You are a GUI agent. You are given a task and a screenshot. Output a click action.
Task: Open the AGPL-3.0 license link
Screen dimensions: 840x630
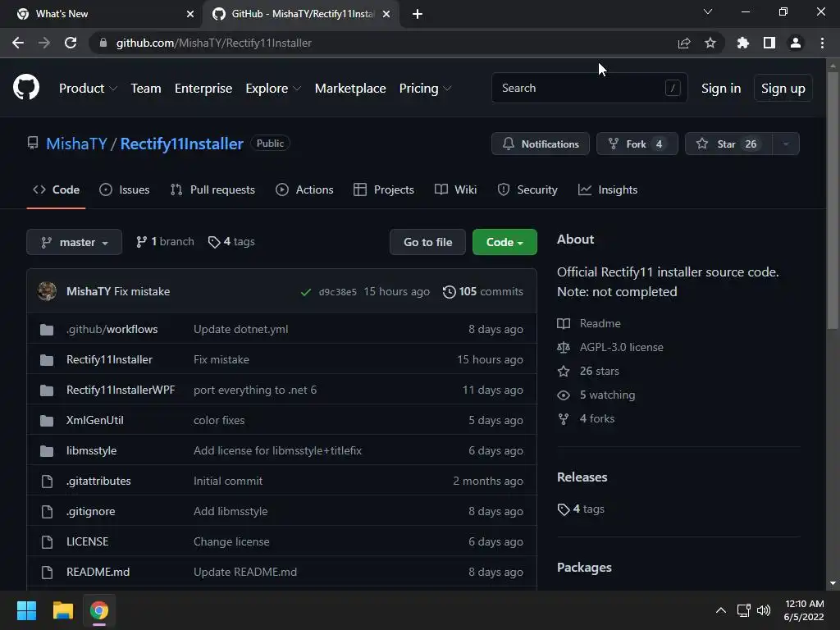click(x=622, y=347)
